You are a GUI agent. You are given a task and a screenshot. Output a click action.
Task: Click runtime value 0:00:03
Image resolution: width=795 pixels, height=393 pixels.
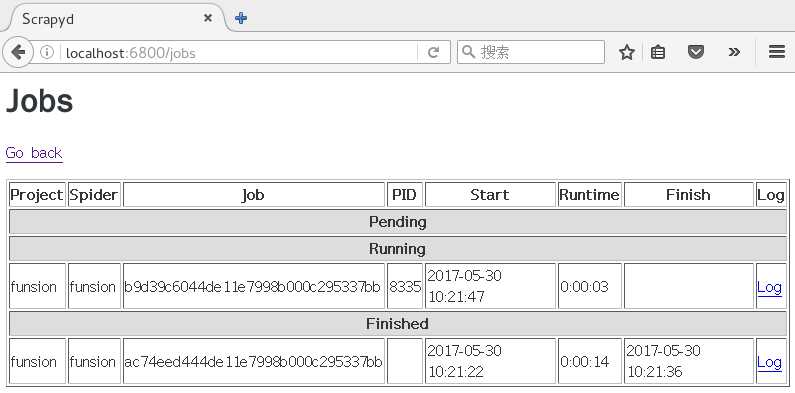point(584,287)
